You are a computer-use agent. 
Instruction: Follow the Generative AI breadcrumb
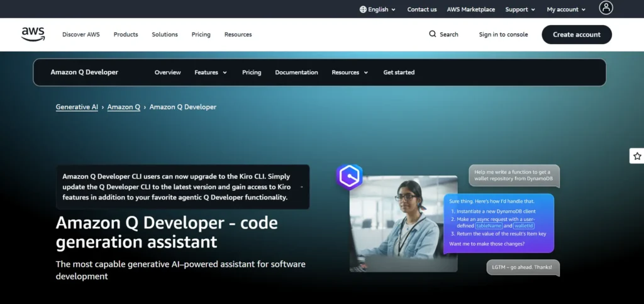click(x=77, y=107)
